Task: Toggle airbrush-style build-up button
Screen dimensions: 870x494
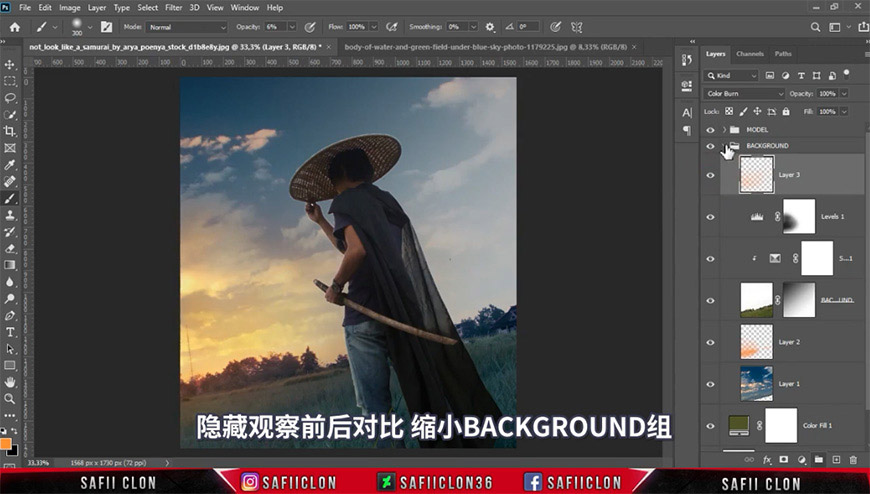Action: coord(391,27)
